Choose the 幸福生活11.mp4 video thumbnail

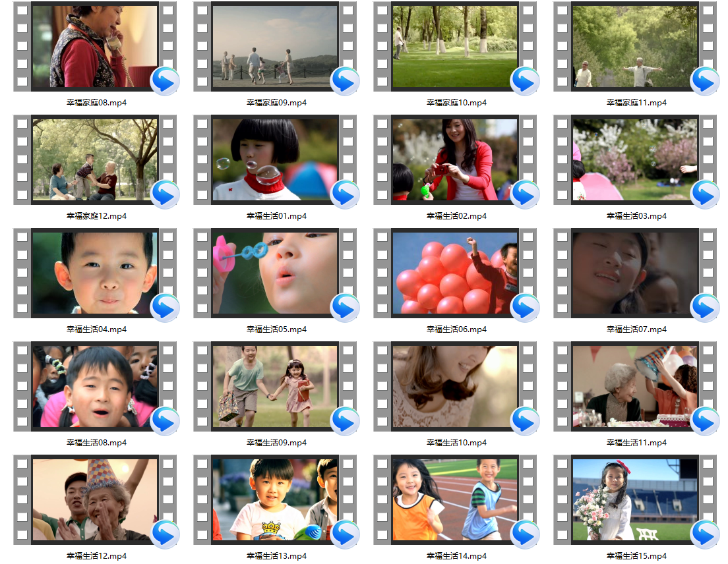(635, 386)
